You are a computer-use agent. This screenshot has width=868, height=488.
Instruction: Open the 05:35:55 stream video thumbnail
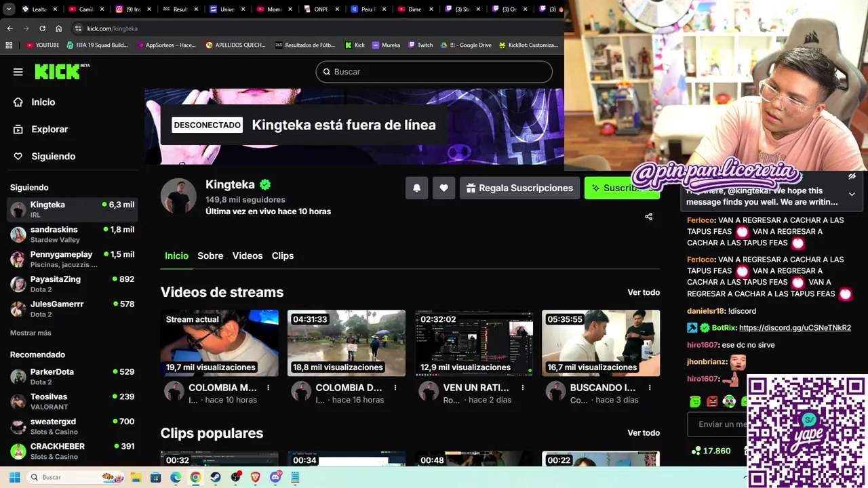(601, 343)
